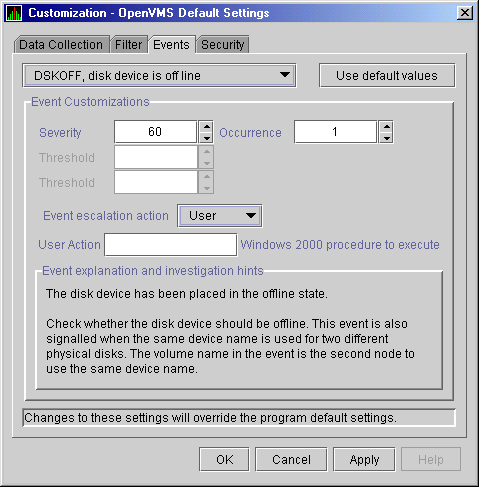Close the Customization dialog window
Image resolution: width=479 pixels, height=487 pixels.
465,13
